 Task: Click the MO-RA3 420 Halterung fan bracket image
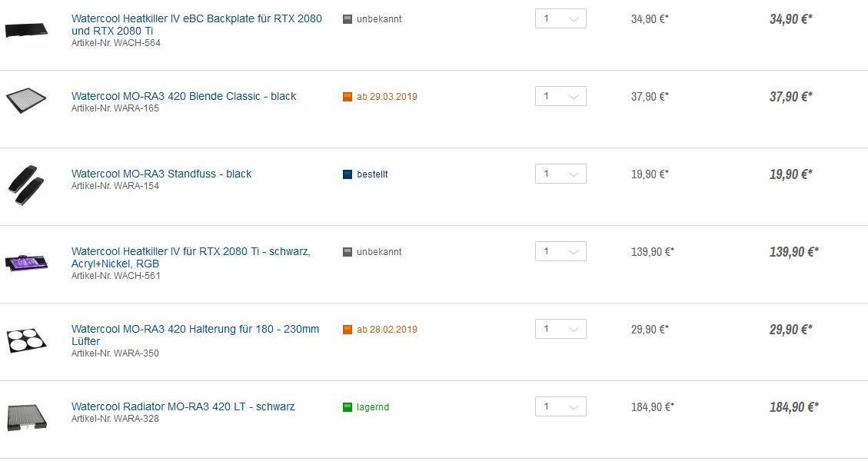point(26,340)
